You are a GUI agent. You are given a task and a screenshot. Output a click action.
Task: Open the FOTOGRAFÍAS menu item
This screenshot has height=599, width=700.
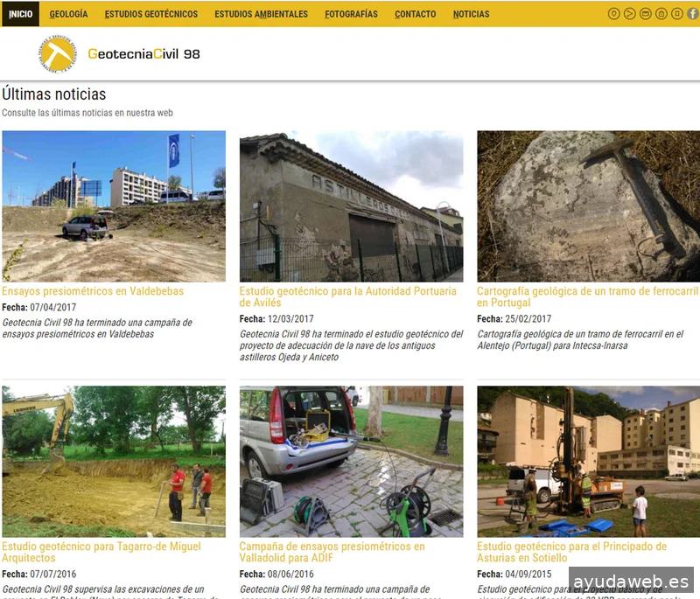pyautogui.click(x=351, y=14)
